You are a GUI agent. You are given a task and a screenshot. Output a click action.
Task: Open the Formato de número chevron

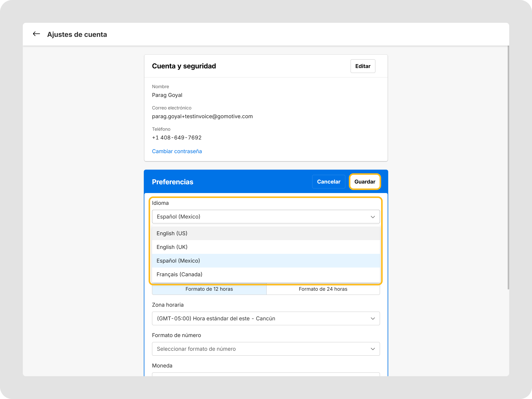click(x=373, y=349)
